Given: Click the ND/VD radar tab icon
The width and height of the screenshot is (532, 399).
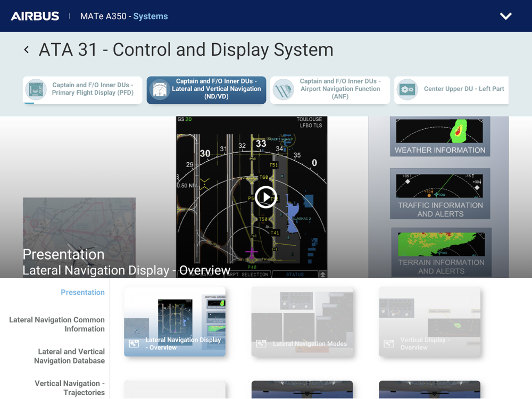Looking at the screenshot, I should 160,89.
